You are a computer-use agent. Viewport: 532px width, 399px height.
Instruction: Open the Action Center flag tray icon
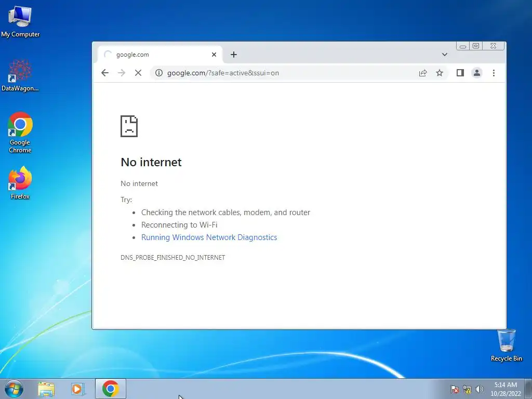coord(455,389)
